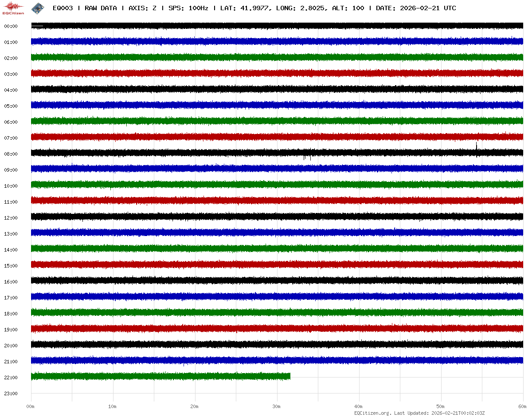
Task: Click the end of the 22:00 green trace
Action: coord(289,376)
